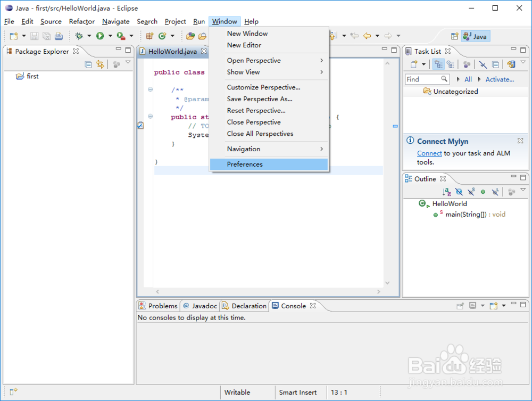Viewport: 532px width, 401px height.
Task: Open the External Tools dropdown arrow
Action: (x=131, y=36)
